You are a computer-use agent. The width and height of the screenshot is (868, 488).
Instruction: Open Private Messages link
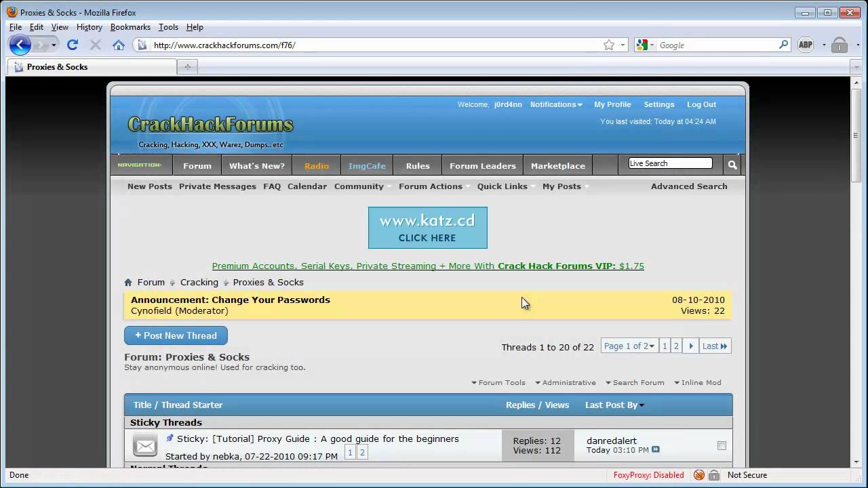point(218,186)
